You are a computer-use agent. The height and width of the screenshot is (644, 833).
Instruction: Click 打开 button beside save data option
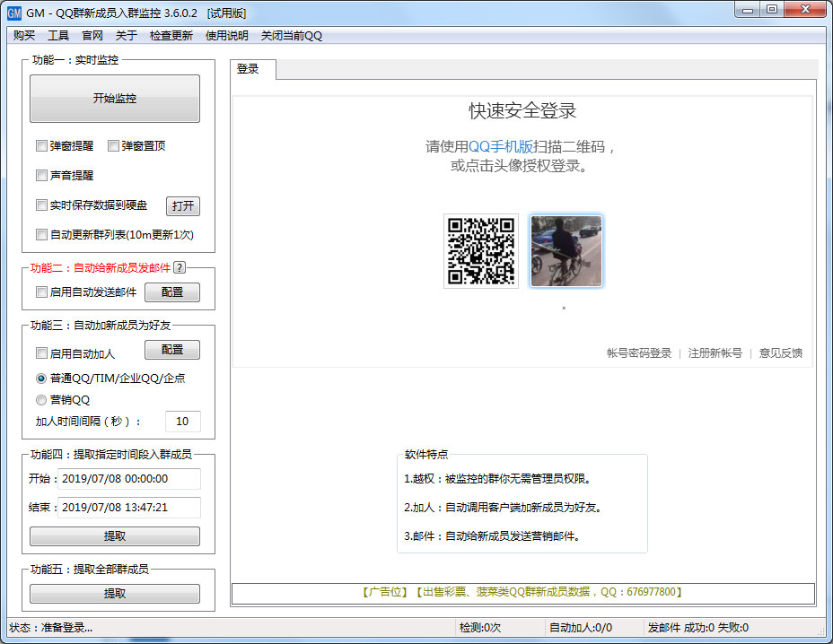(x=183, y=206)
